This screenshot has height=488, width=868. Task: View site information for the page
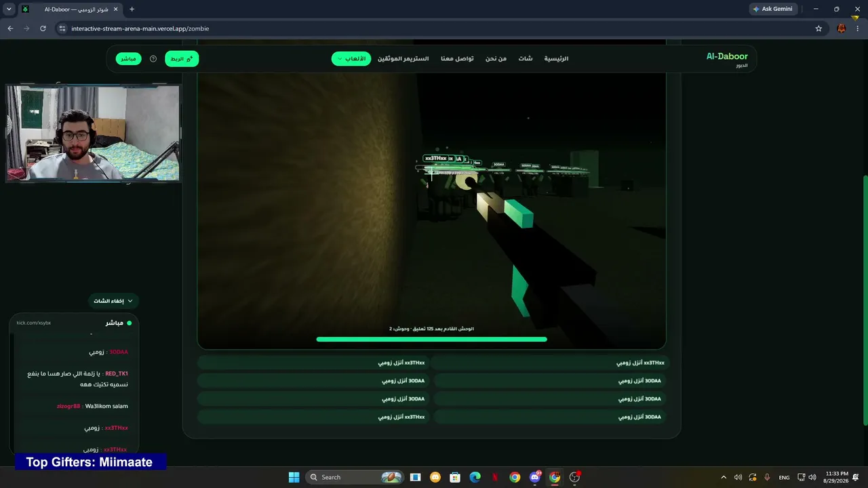(62, 28)
